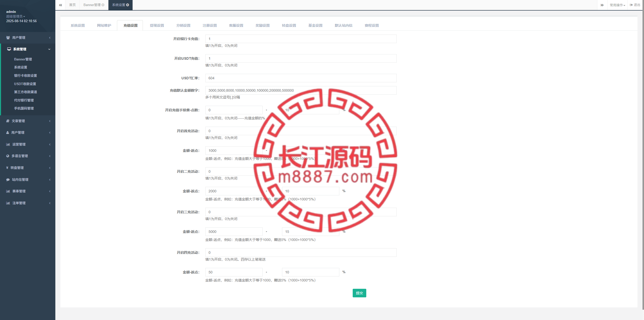
Task: Click the chart icon beside 赛事管理
Action: tap(8, 191)
